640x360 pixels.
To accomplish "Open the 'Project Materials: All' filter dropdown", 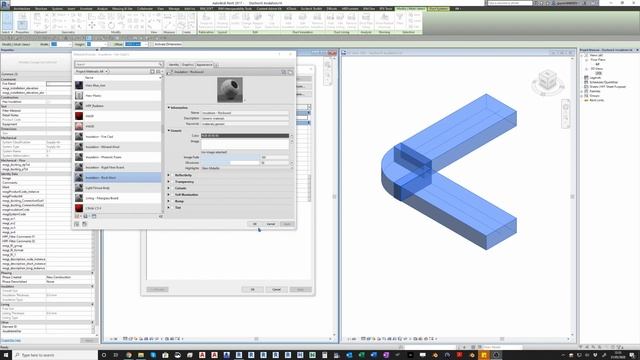I will [x=91, y=71].
